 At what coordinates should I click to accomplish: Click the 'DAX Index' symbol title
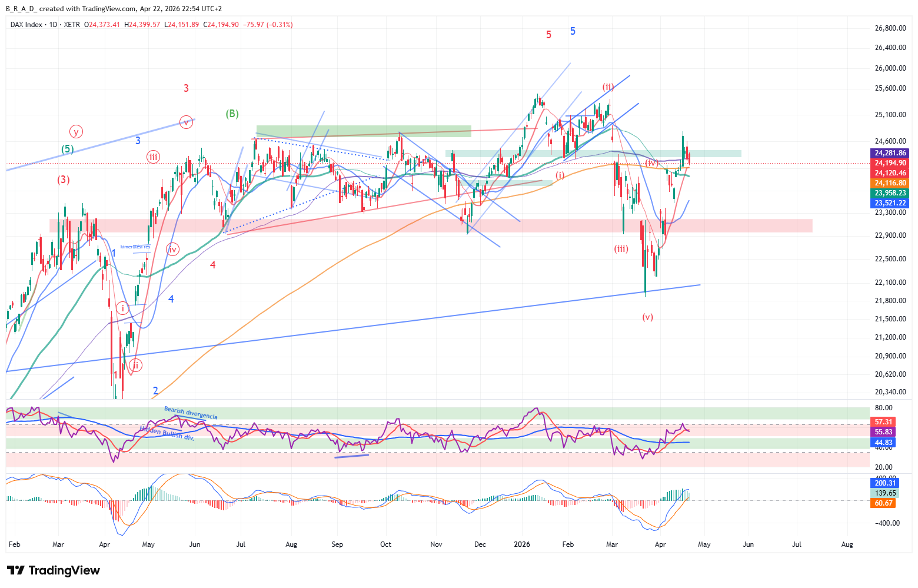pos(26,25)
